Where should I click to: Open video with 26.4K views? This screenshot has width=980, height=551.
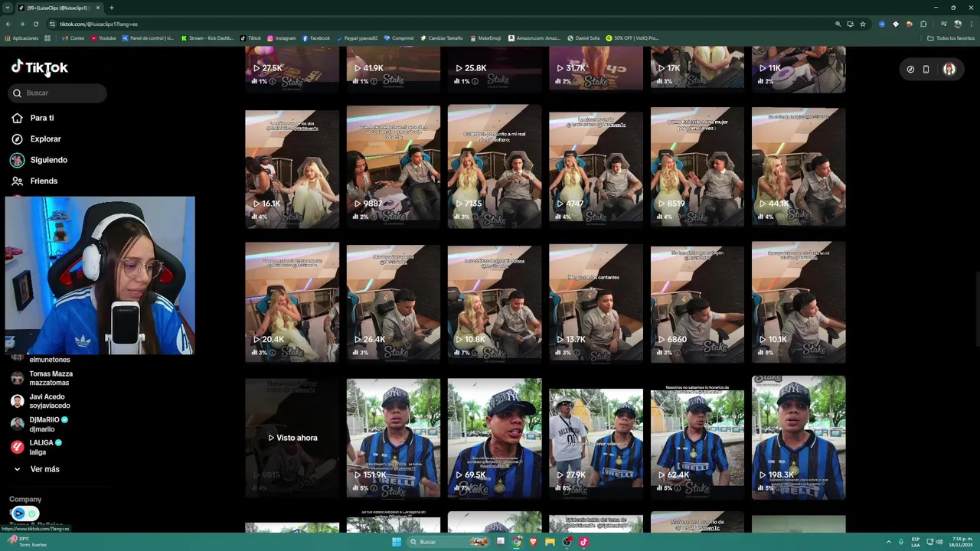click(x=393, y=302)
